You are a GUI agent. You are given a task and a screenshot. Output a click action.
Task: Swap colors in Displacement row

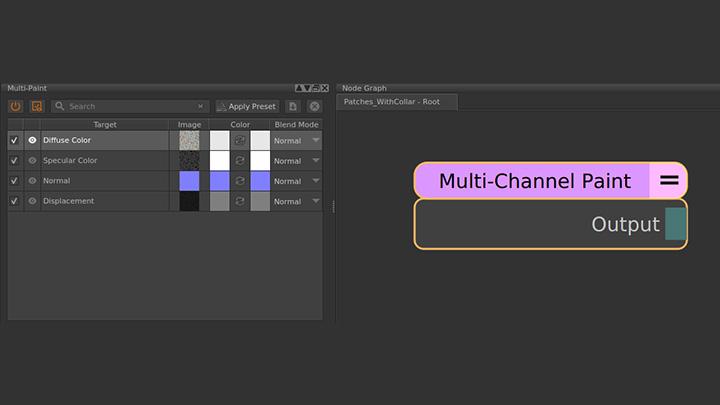point(240,201)
